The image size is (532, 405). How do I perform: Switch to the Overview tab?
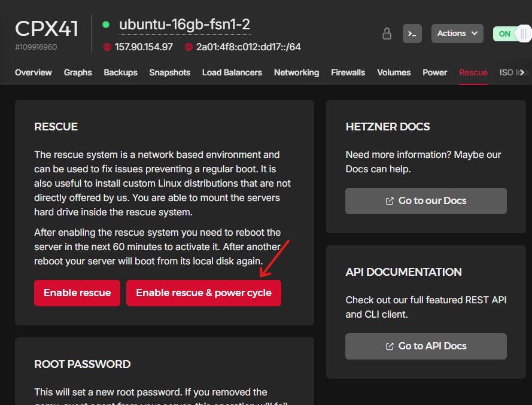click(34, 72)
